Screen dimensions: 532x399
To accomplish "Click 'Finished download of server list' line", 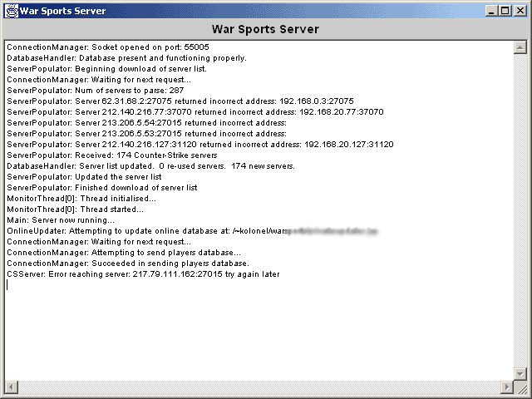I will pos(102,188).
